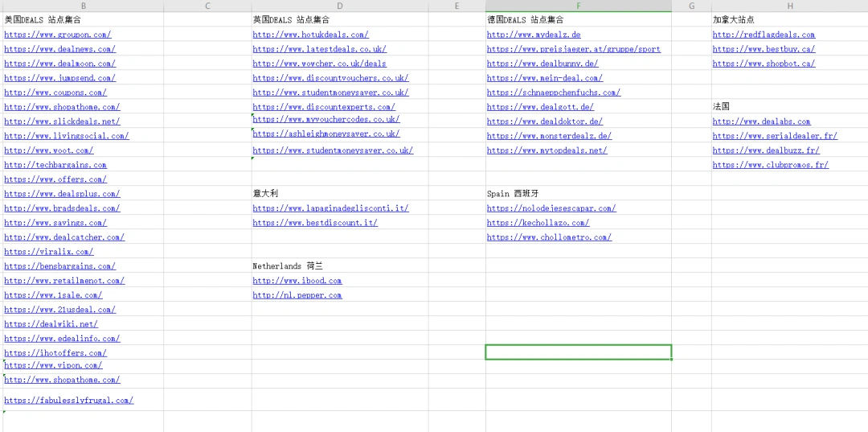
Task: Click the 'Netherlands 荷兰' heading cell
Action: coord(286,266)
